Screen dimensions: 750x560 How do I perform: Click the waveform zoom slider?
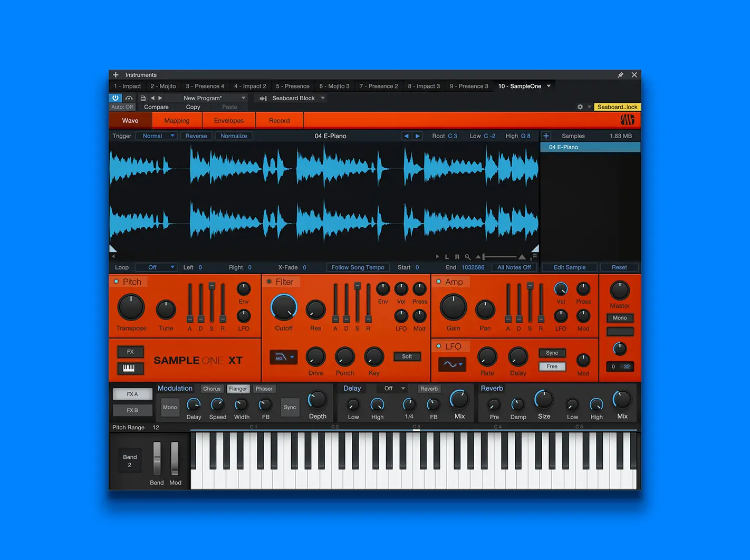point(501,257)
